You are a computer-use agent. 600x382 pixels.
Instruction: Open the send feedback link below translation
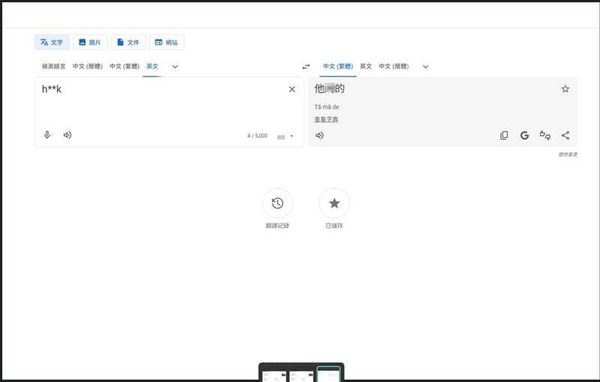567,155
